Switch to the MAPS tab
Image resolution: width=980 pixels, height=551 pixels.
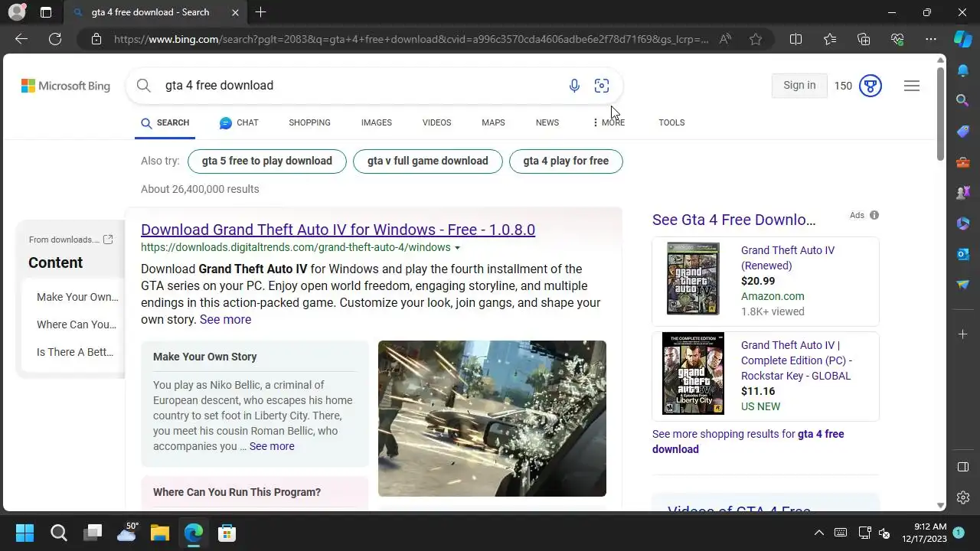(x=493, y=122)
